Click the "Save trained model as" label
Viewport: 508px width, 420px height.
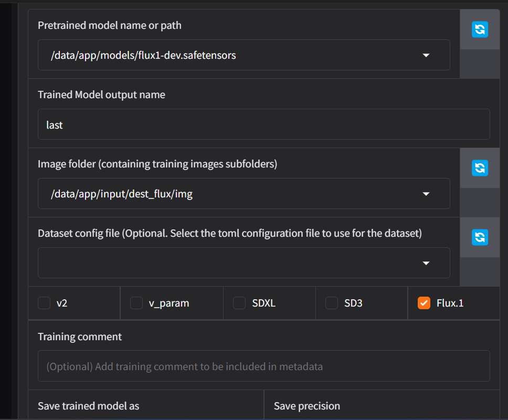[88, 406]
